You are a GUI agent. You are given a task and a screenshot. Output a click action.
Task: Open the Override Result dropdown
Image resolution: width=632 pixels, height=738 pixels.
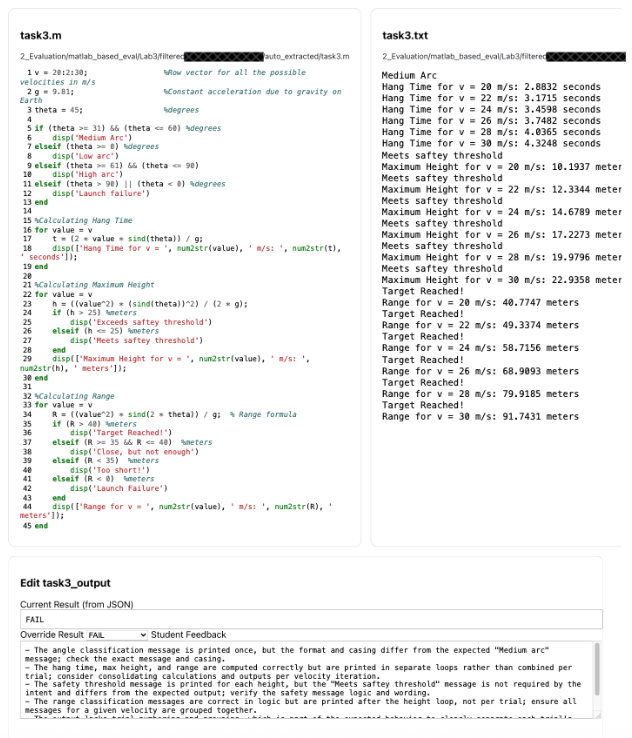[x=117, y=635]
